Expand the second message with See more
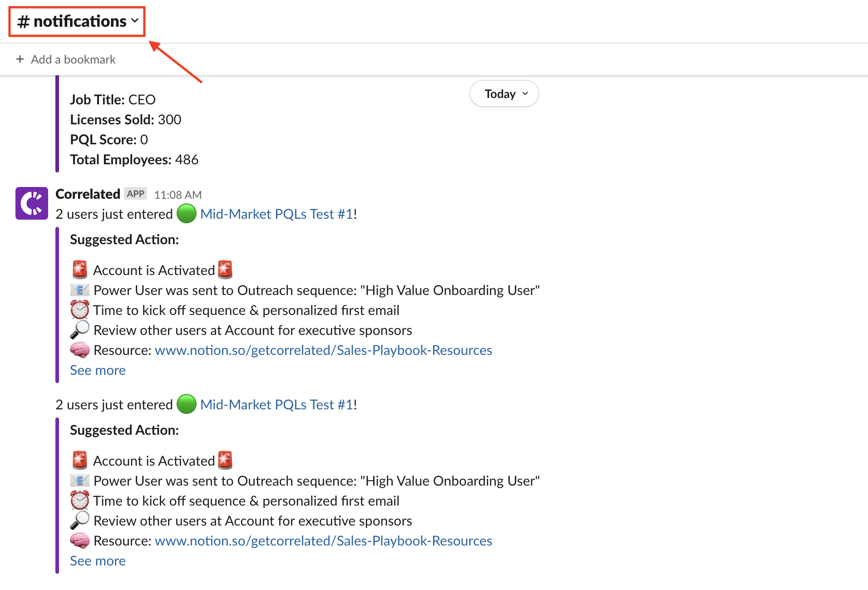The width and height of the screenshot is (868, 590). [98, 560]
